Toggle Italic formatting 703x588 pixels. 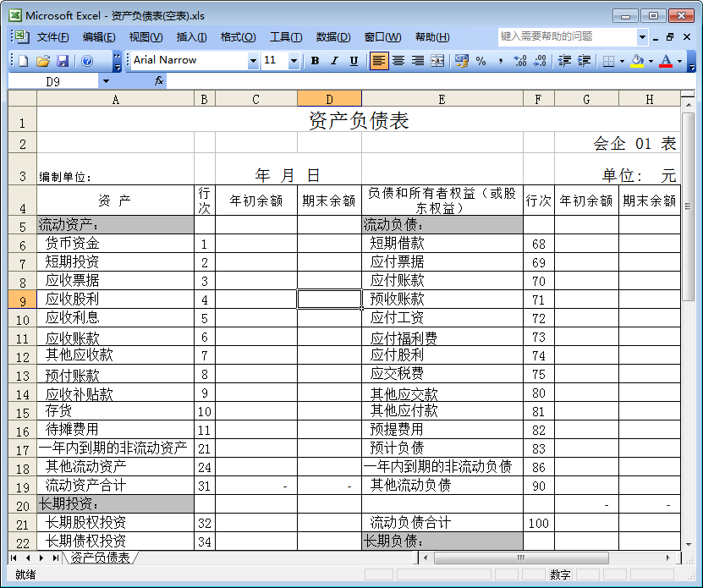[x=334, y=61]
